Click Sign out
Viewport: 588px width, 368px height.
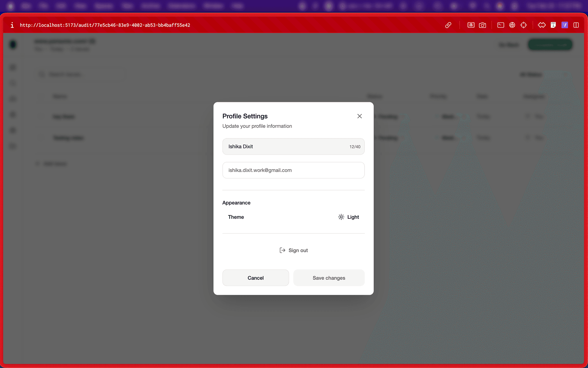(293, 250)
